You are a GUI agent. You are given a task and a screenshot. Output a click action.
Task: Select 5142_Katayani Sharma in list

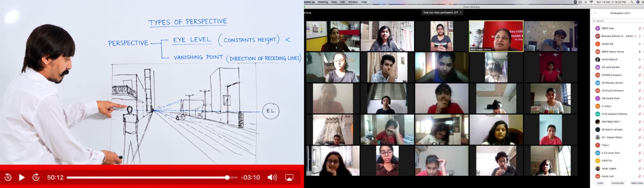[x=618, y=114]
